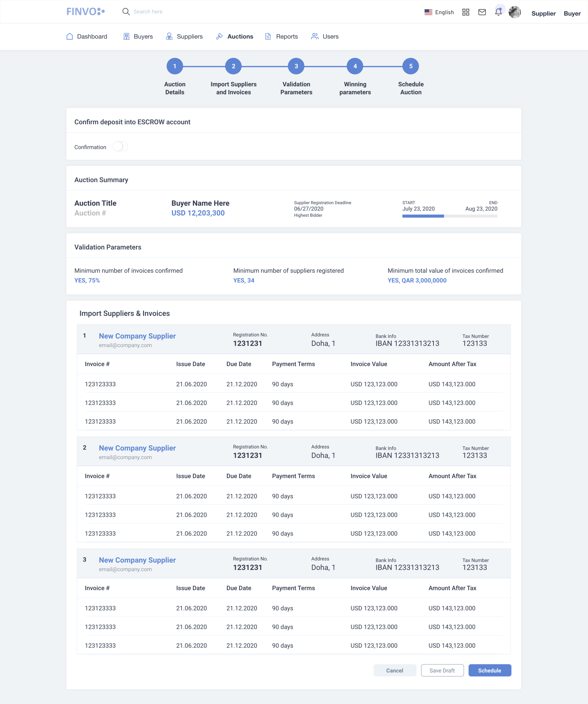The width and height of the screenshot is (588, 704).
Task: Open the user avatar picture
Action: [x=515, y=12]
